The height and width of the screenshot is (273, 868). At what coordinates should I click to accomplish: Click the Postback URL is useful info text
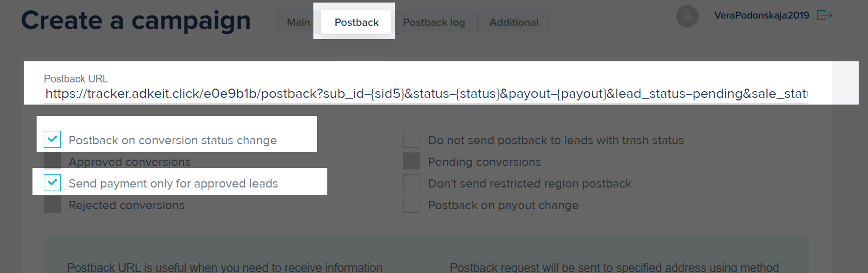pyautogui.click(x=225, y=267)
